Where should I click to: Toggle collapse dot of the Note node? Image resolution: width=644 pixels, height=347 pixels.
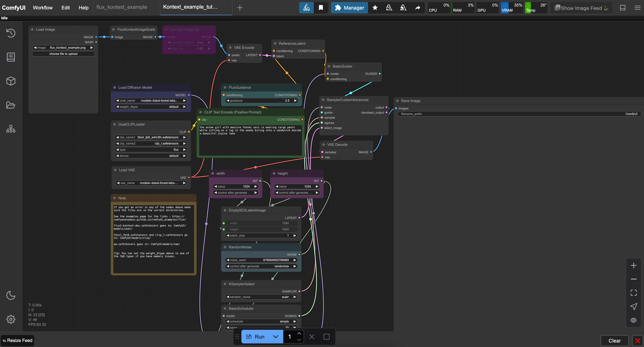pyautogui.click(x=114, y=198)
